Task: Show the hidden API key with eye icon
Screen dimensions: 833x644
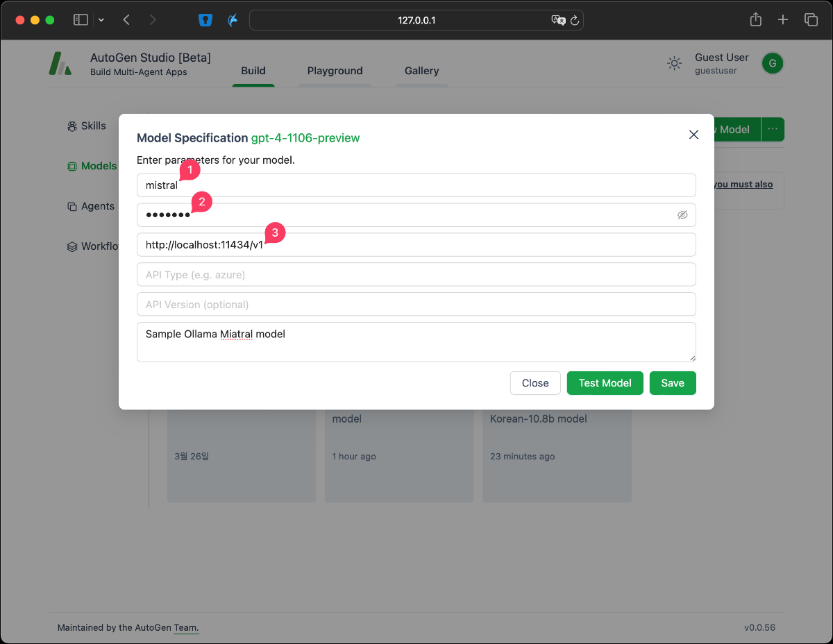Action: (x=682, y=215)
